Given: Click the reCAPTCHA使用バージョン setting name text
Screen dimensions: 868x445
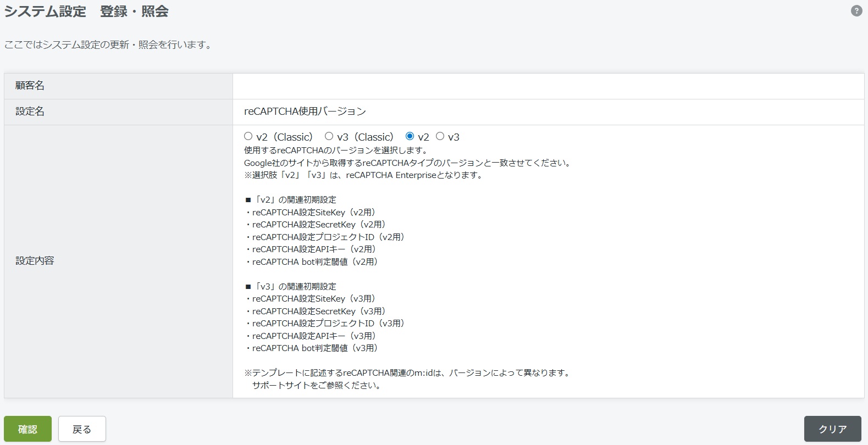Looking at the screenshot, I should pyautogui.click(x=305, y=112).
